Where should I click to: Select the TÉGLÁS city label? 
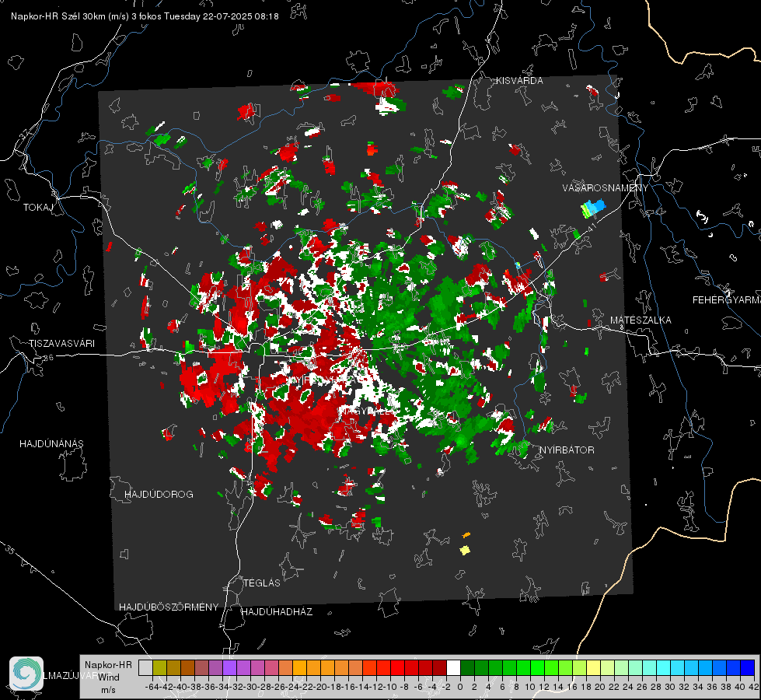(x=262, y=583)
